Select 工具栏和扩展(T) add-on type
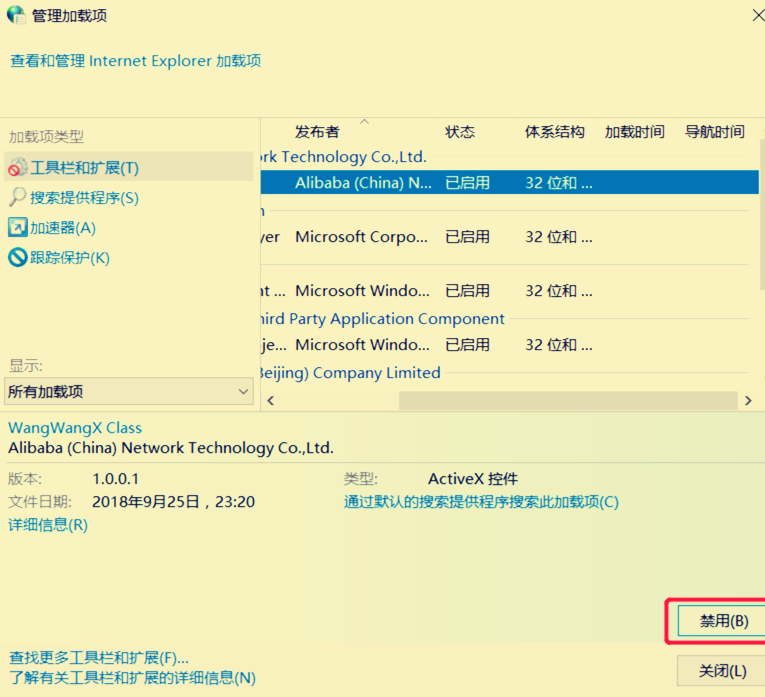The height and width of the screenshot is (697, 765). coord(129,167)
